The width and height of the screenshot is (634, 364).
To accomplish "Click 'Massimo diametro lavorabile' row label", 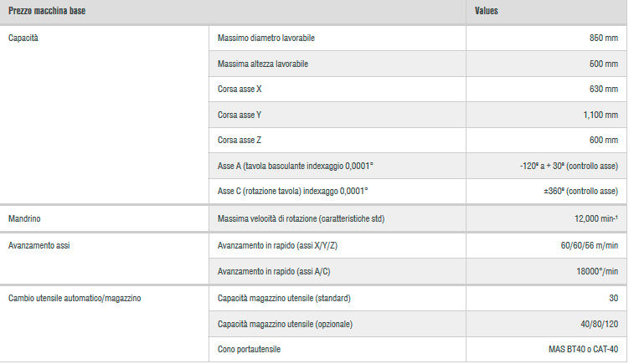I will [265, 38].
